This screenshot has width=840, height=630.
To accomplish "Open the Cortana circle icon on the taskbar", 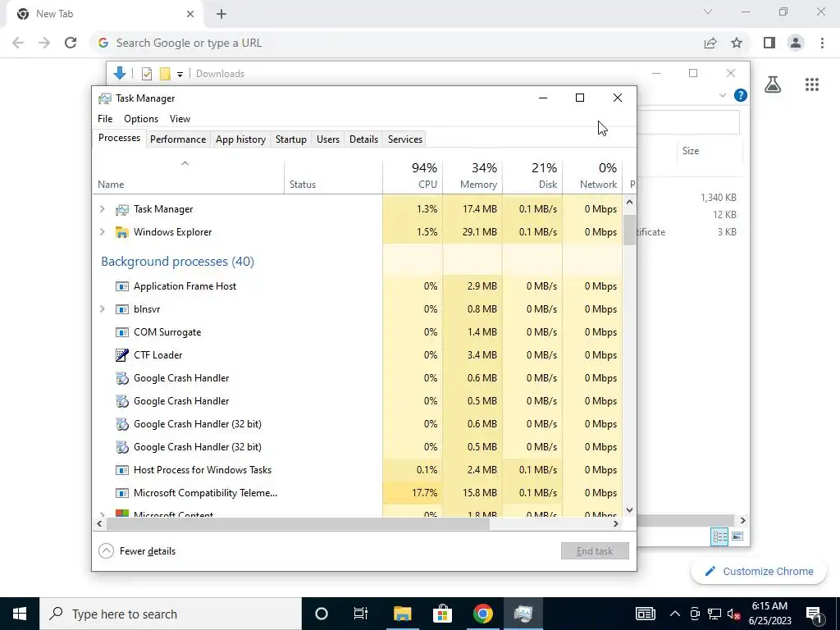I will click(321, 614).
